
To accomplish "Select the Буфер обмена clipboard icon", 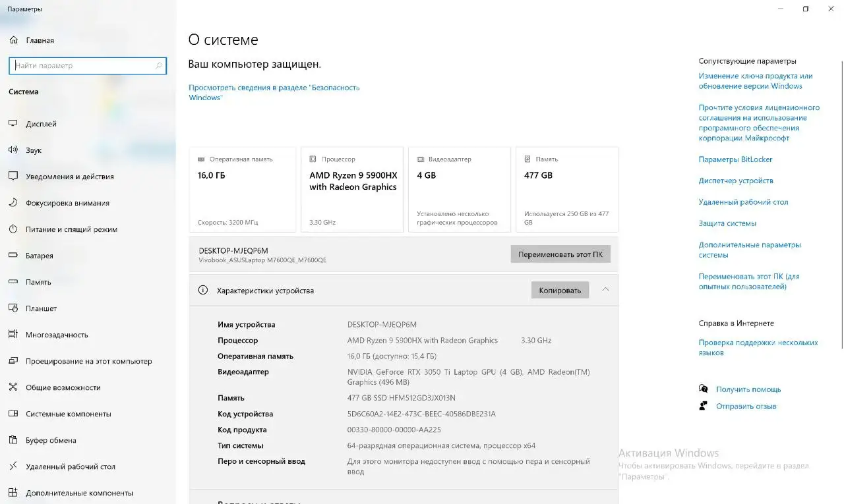I will pyautogui.click(x=15, y=439).
